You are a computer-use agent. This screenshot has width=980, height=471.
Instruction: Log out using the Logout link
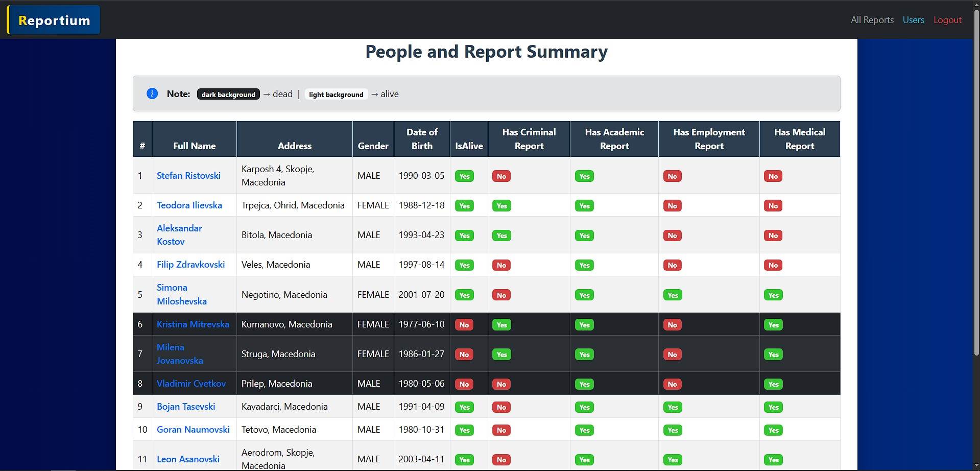(x=947, y=20)
